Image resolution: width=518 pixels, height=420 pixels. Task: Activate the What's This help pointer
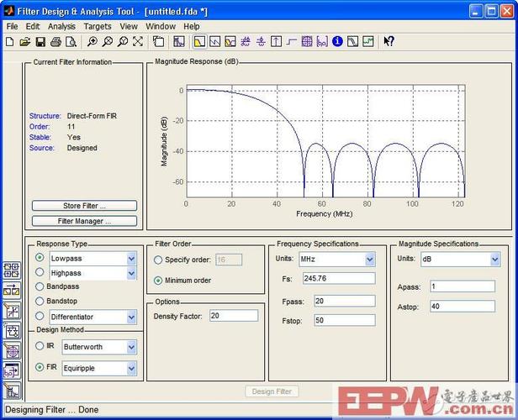pos(388,41)
